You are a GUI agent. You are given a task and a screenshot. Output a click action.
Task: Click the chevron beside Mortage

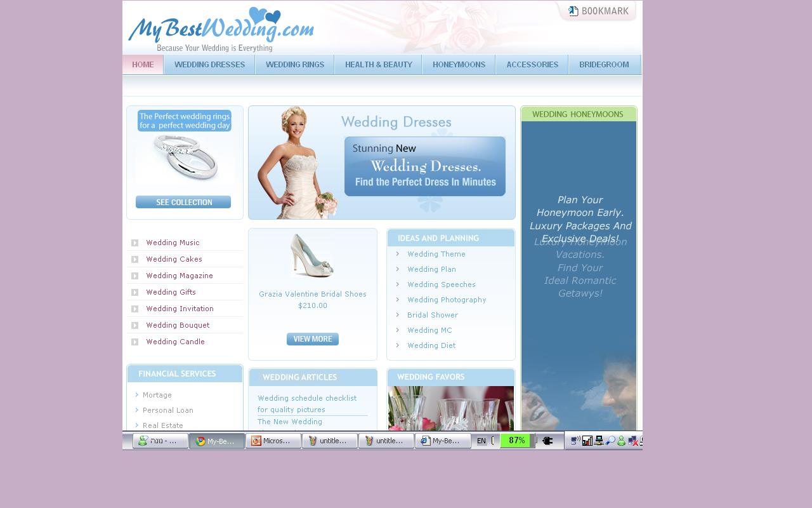137,395
